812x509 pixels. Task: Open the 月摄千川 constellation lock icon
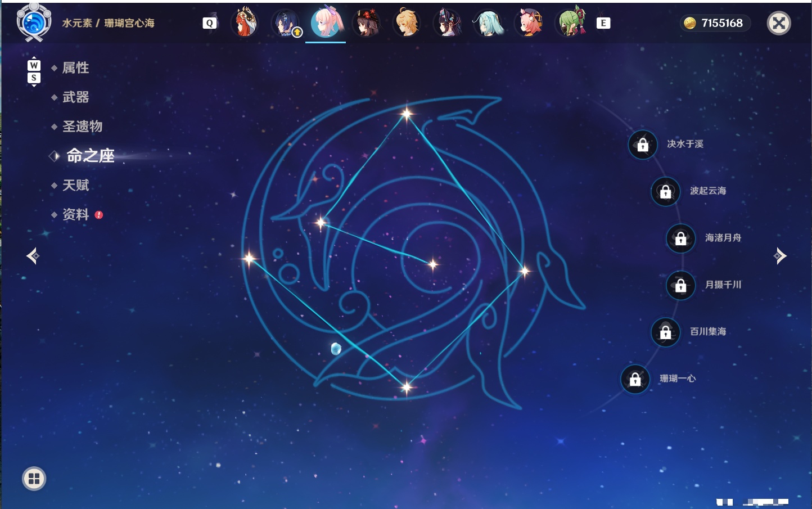coord(681,286)
